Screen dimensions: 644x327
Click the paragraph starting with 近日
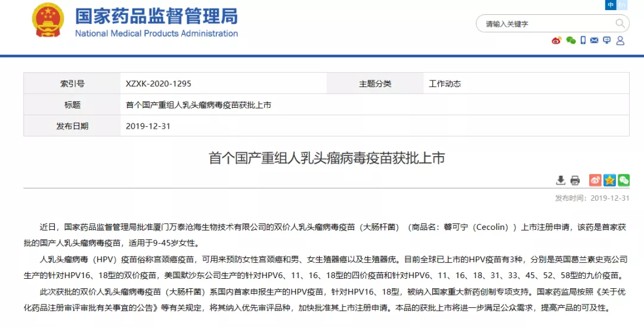pyautogui.click(x=326, y=235)
